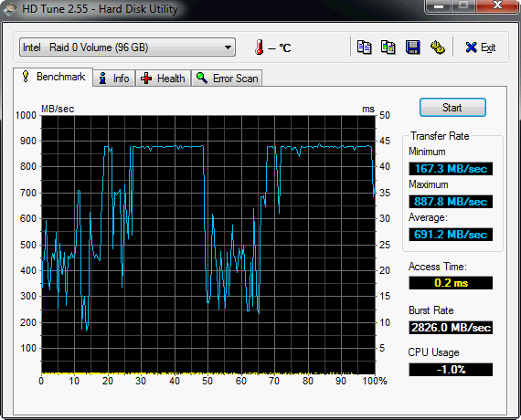Click the Maximum 887.8 MB/sec readout

(451, 202)
